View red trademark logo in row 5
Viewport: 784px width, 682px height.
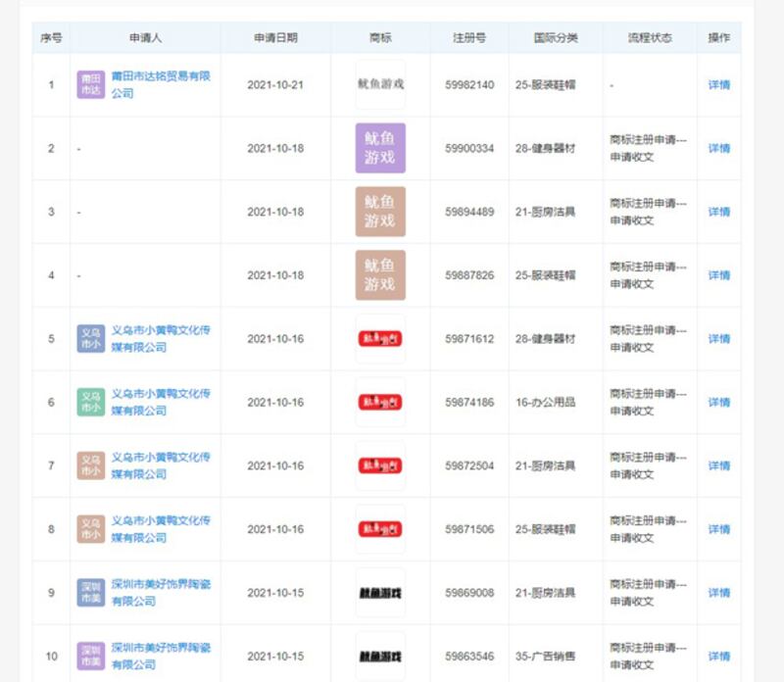click(x=380, y=338)
